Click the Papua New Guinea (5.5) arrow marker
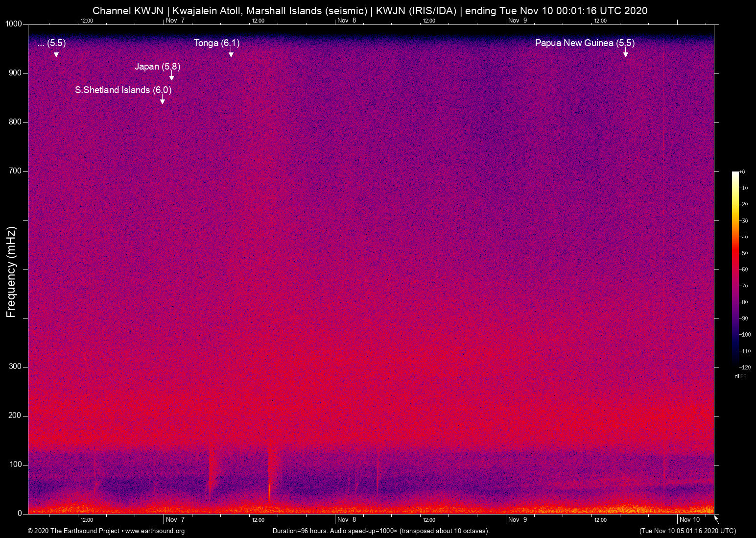This screenshot has height=538, width=756. point(625,53)
